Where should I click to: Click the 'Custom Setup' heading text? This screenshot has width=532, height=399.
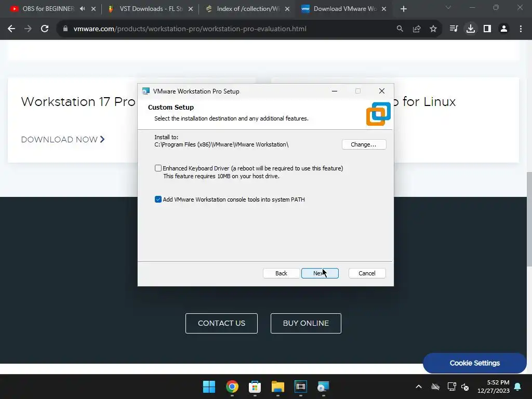coord(170,107)
